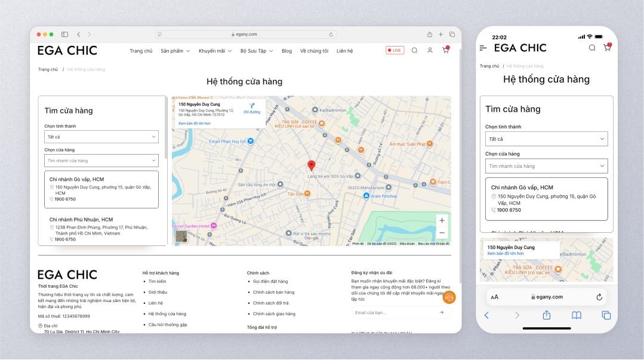Image resolution: width=644 pixels, height=360 pixels.
Task: Open the Chọn tỉnh thành dropdown on desktop
Action: (x=101, y=137)
